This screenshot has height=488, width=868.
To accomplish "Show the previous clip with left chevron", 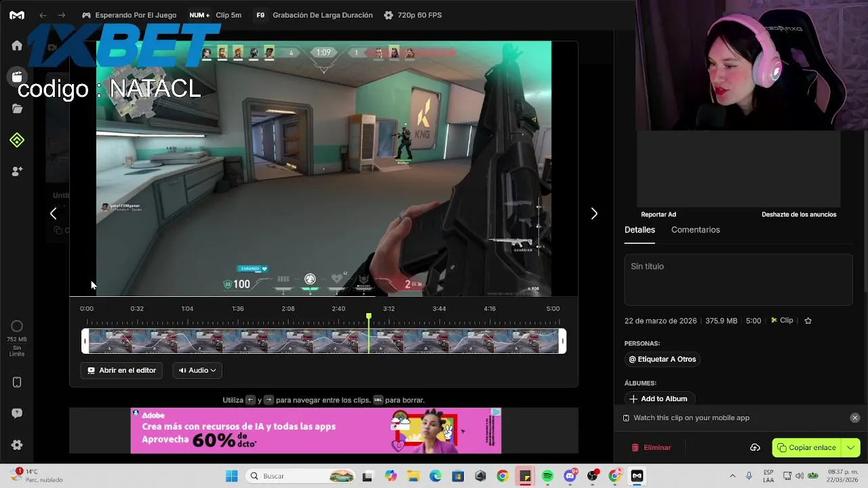I will click(x=54, y=213).
